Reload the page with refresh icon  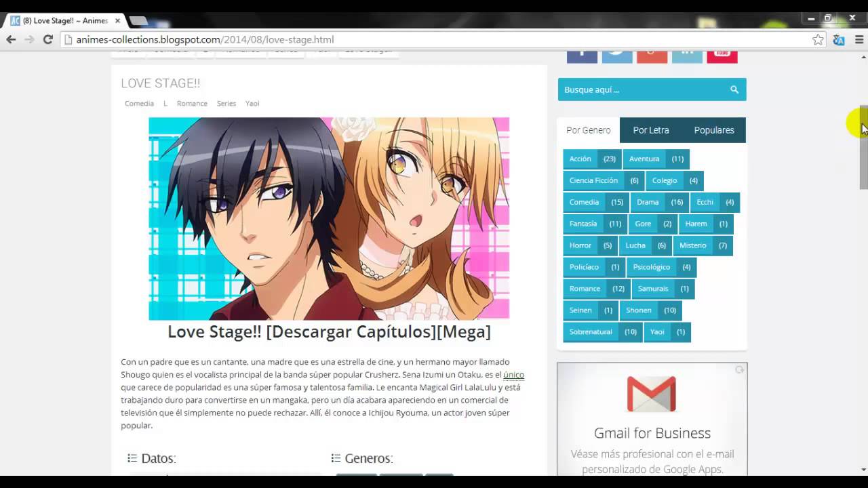(x=48, y=39)
